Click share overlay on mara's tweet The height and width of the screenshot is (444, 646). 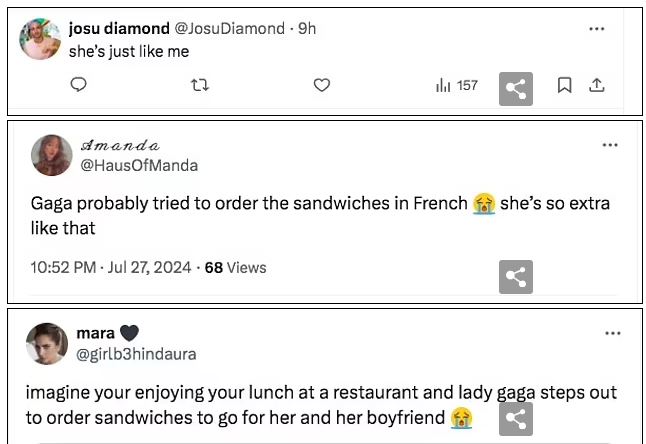(516, 420)
